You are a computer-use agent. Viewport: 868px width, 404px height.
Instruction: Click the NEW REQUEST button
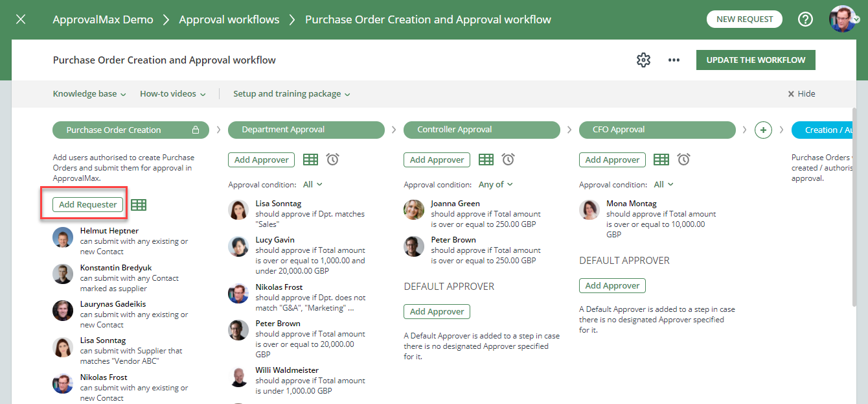click(x=744, y=19)
